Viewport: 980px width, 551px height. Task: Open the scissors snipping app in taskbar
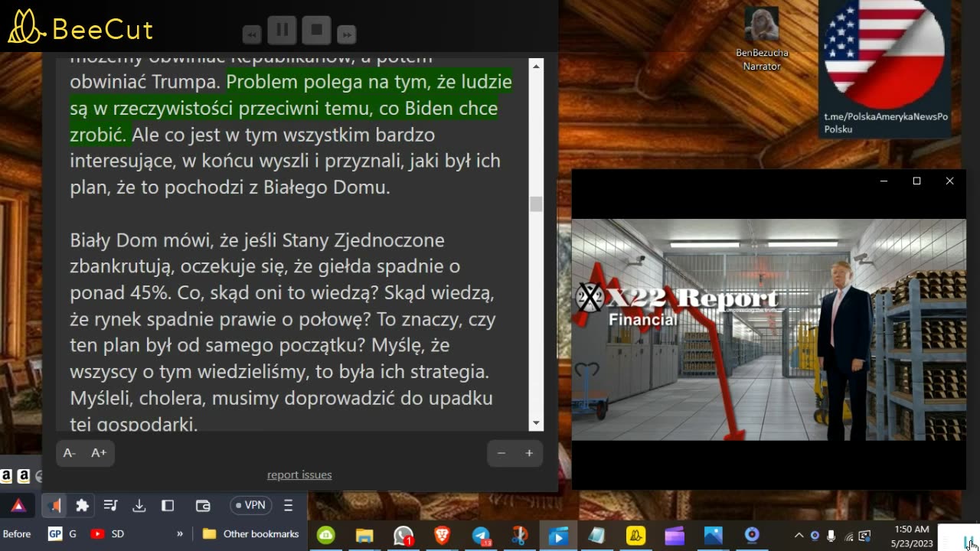520,536
